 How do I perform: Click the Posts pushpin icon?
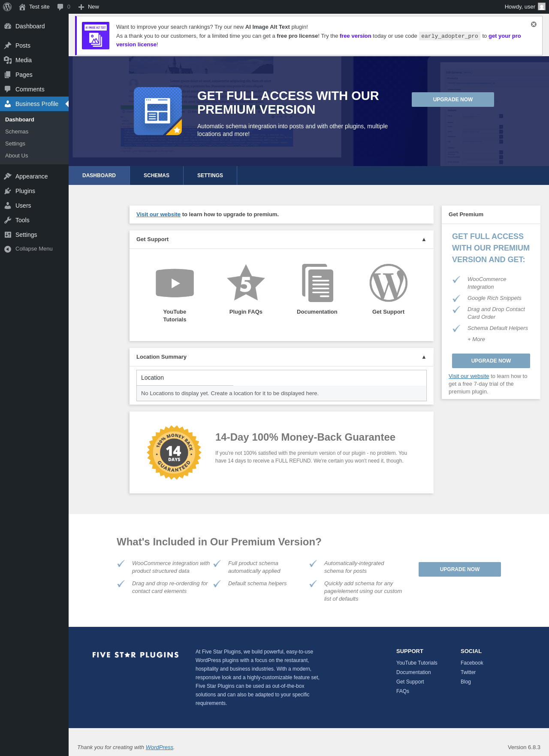(8, 45)
